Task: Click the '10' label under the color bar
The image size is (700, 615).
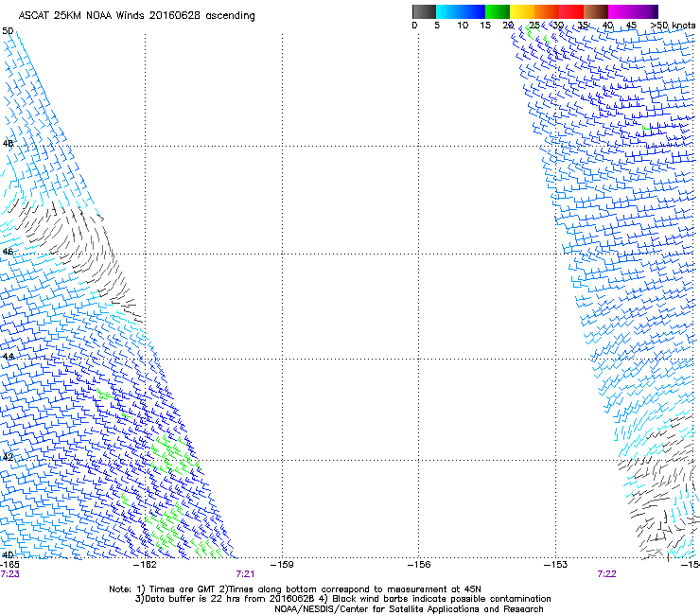Action: [463, 26]
